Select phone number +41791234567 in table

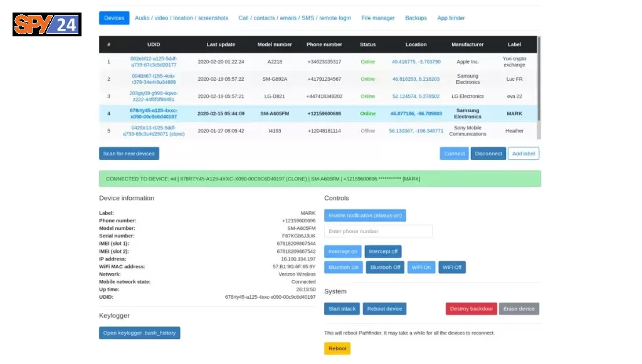click(324, 79)
